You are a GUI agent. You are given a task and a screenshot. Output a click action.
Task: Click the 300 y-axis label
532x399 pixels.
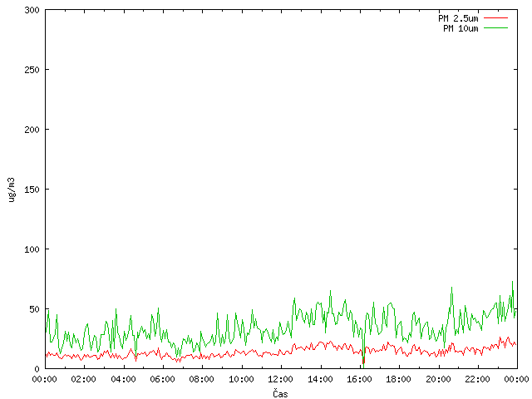pos(32,10)
